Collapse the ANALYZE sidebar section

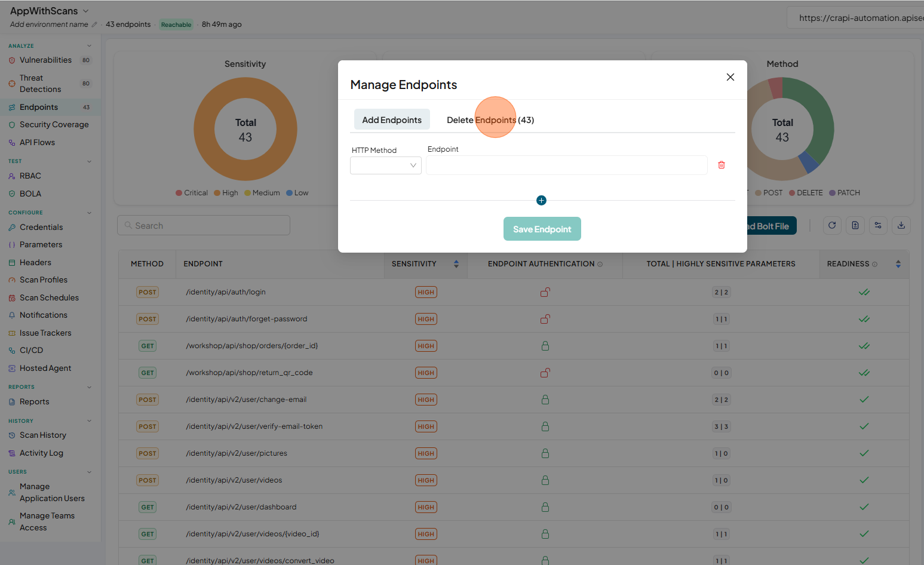pos(90,46)
